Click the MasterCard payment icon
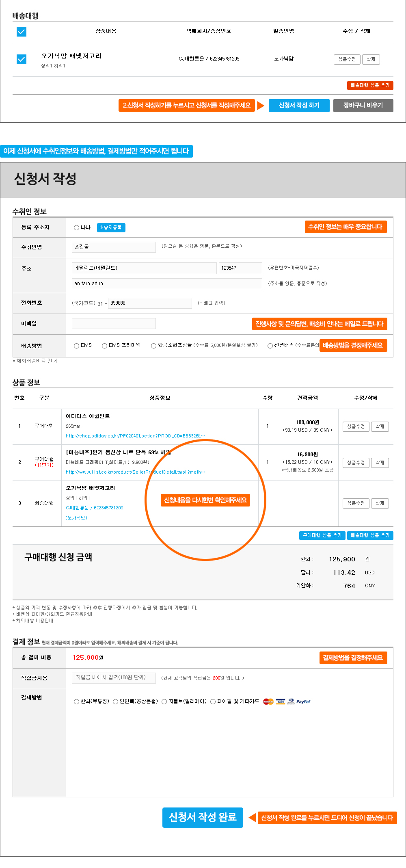The image size is (406, 868). click(x=268, y=701)
